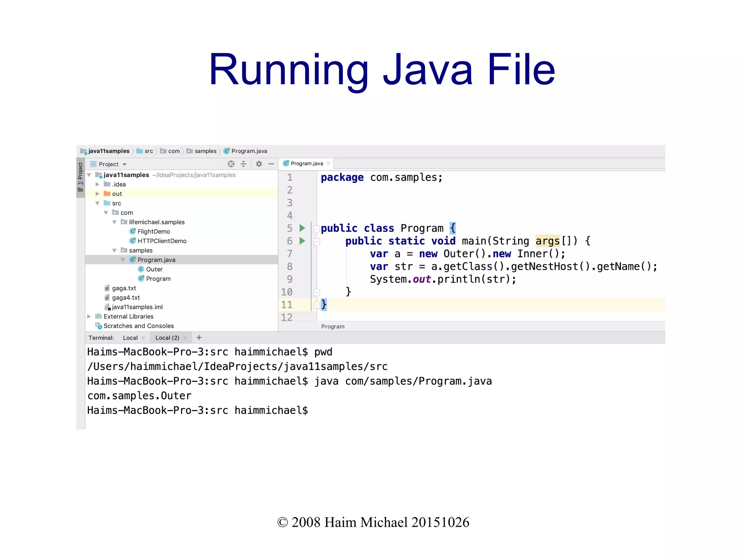Toggle code fold marker on line 5
The width and height of the screenshot is (747, 560).
click(x=317, y=229)
